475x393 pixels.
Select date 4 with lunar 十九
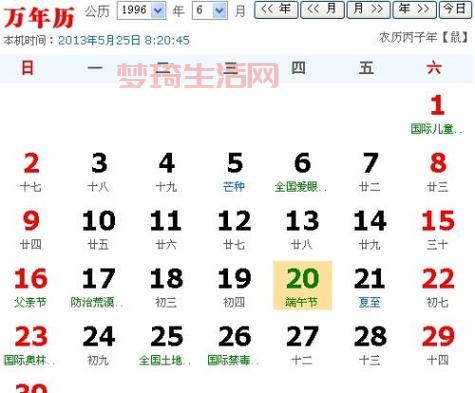point(167,172)
